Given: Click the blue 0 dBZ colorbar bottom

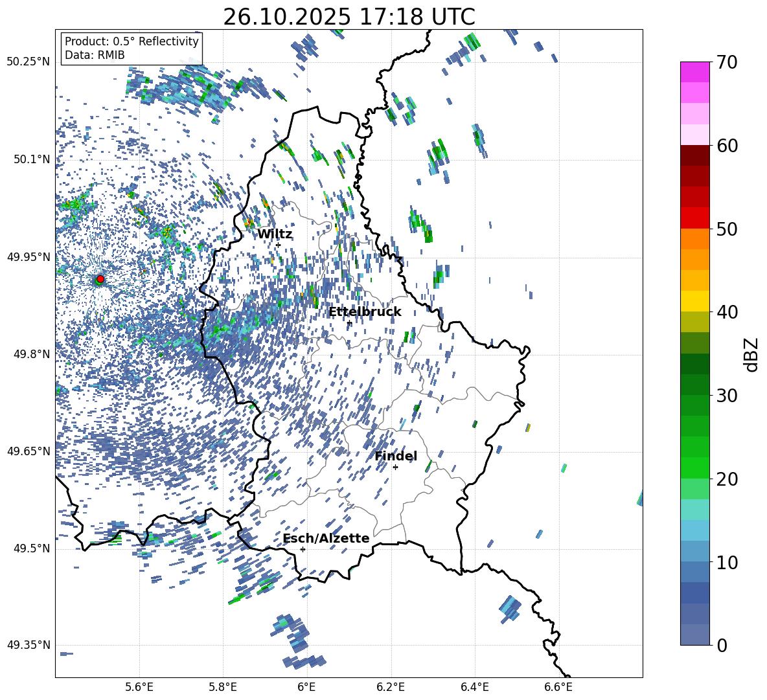Looking at the screenshot, I should 694,635.
